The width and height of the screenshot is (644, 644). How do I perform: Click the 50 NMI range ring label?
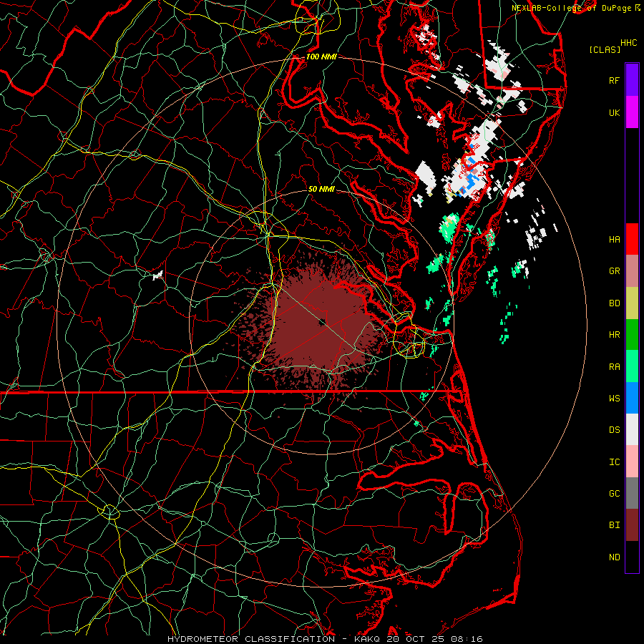pos(321,189)
